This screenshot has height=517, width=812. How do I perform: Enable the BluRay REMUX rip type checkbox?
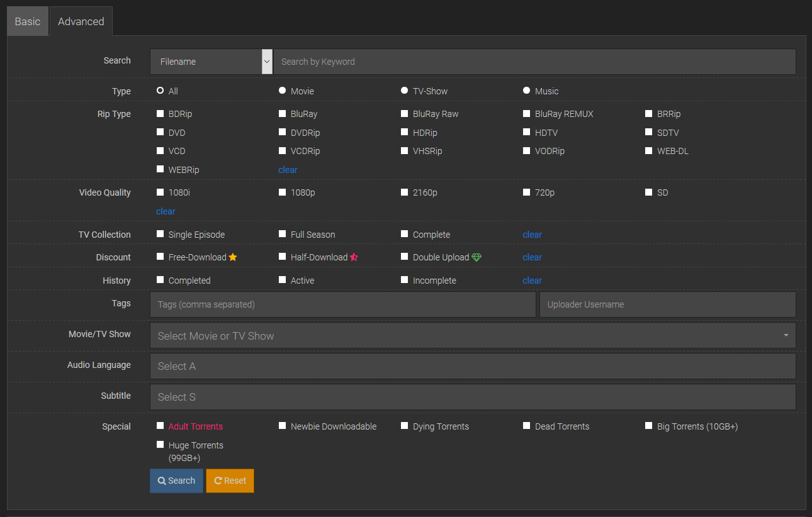coord(526,113)
